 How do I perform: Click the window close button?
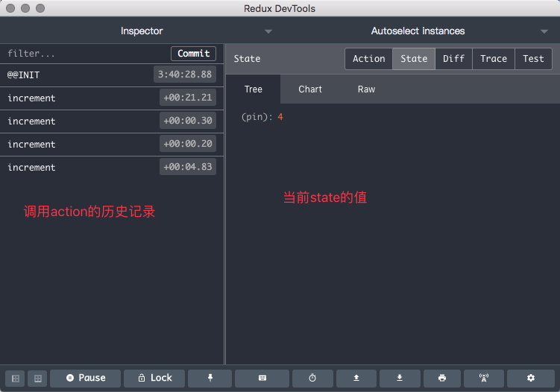coord(10,8)
